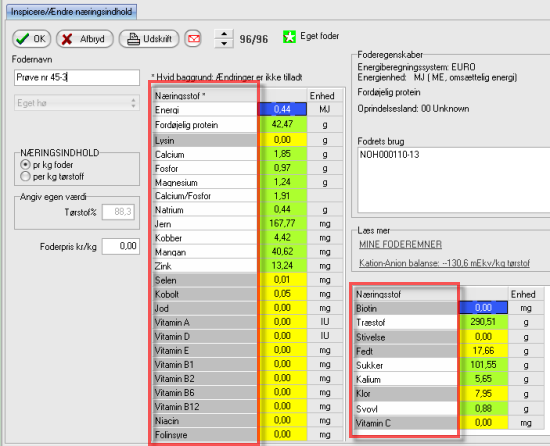Click the Foderpris kr/kg input field
Image resolution: width=550 pixels, height=446 pixels.
click(121, 246)
